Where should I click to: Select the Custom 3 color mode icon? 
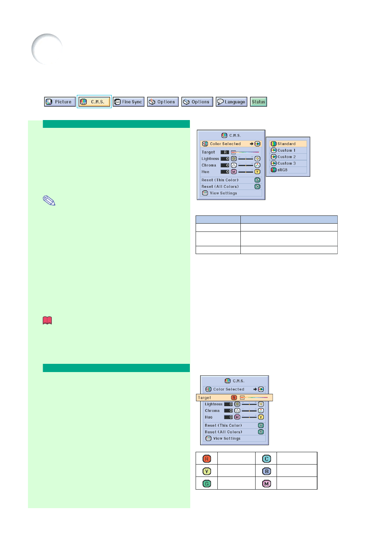click(x=273, y=164)
